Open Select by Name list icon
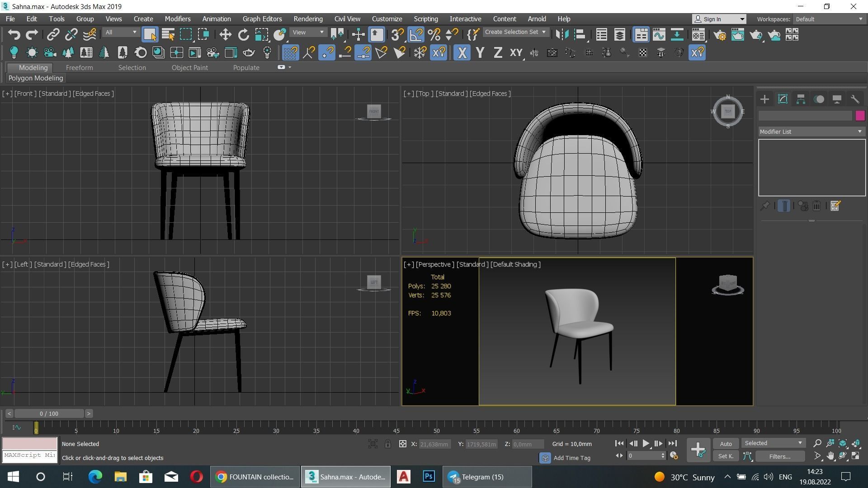The width and height of the screenshot is (868, 488). [x=168, y=35]
